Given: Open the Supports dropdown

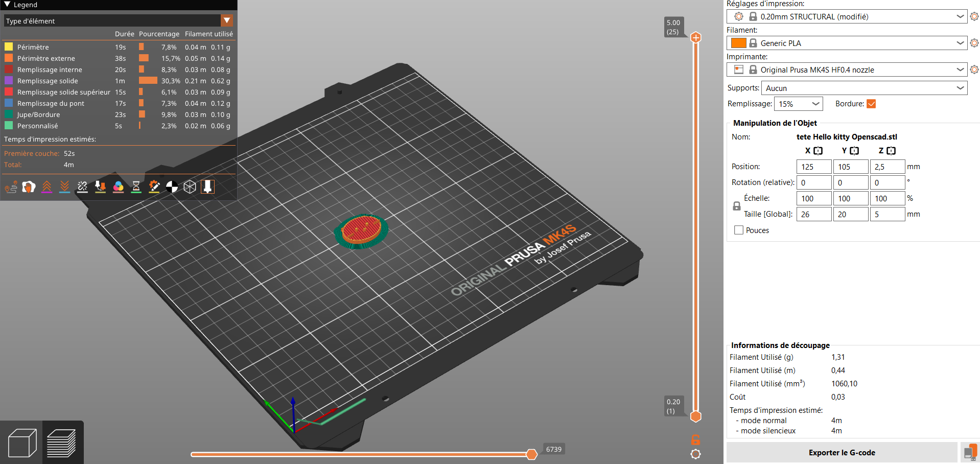Looking at the screenshot, I should 864,88.
